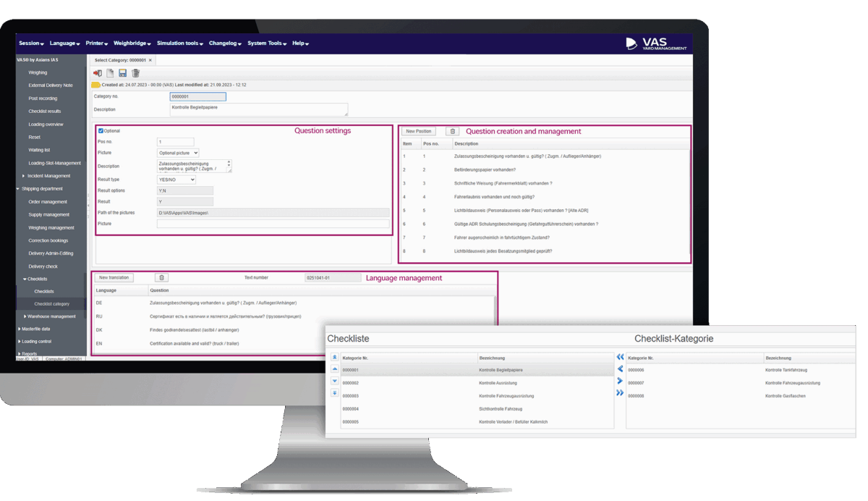The height and width of the screenshot is (501, 868).
Task: Move checklist row to top
Action: pos(334,358)
